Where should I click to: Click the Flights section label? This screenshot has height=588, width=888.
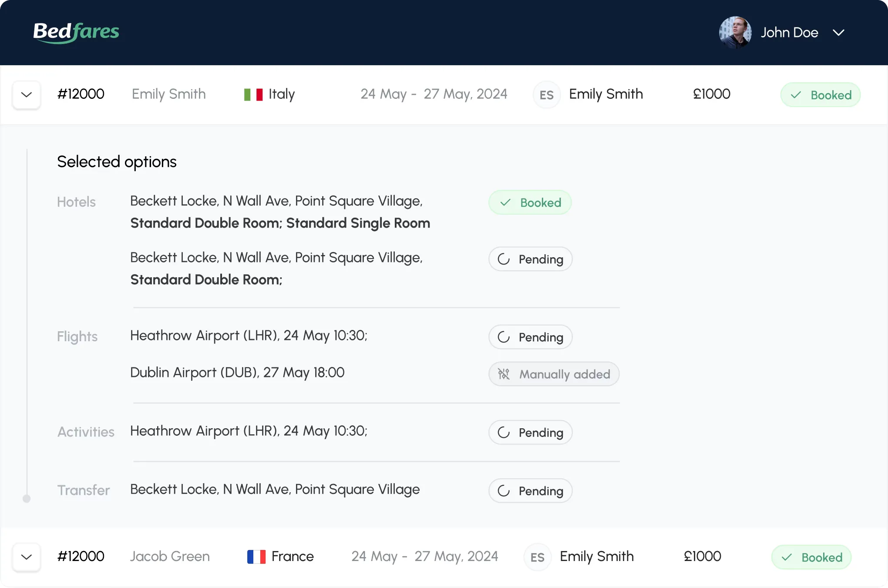[77, 336]
